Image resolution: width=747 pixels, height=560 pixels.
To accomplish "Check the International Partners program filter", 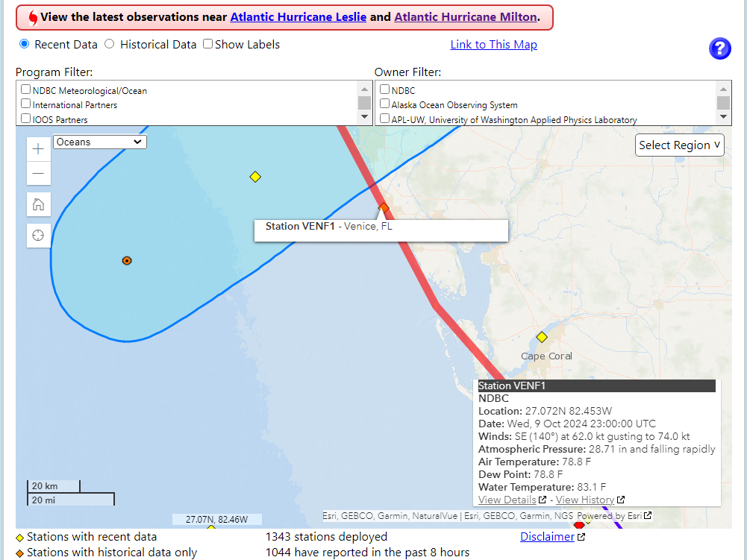I will click(25, 104).
